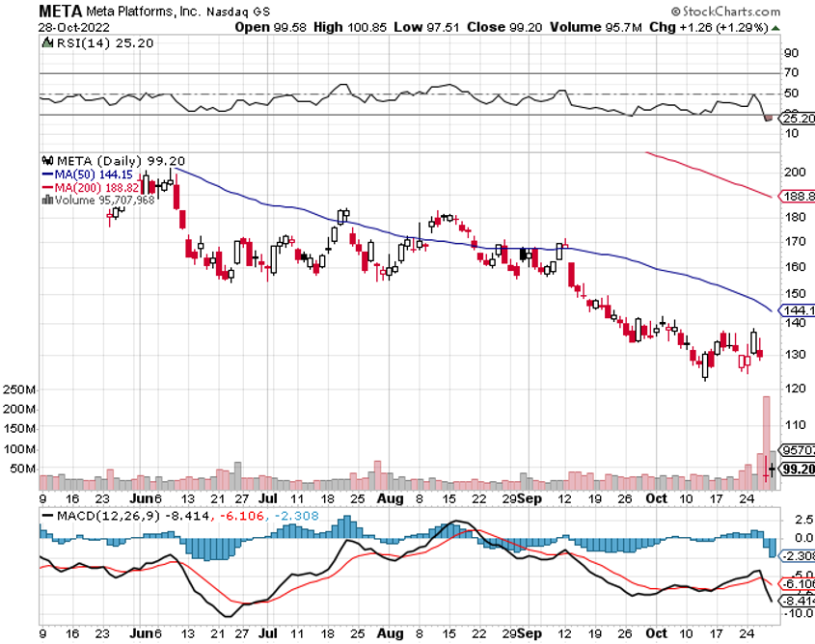Click the blue line swatch before MA(50)

47,174
